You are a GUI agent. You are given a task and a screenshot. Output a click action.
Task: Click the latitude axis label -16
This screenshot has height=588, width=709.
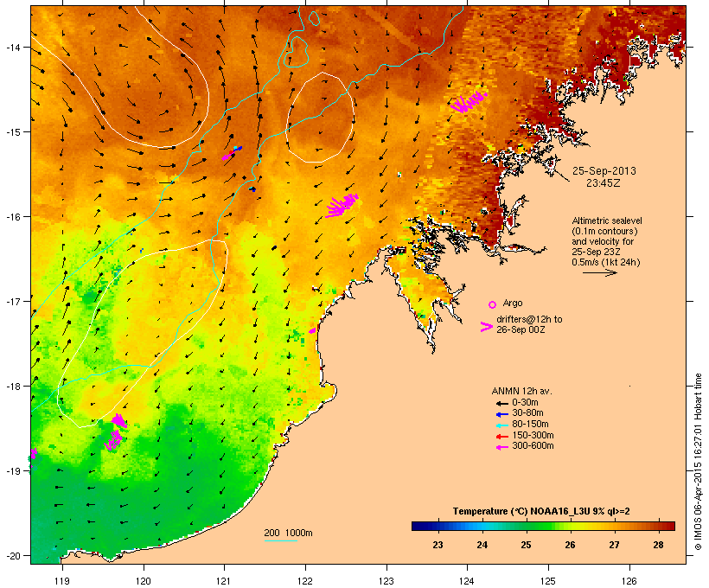[x=12, y=217]
